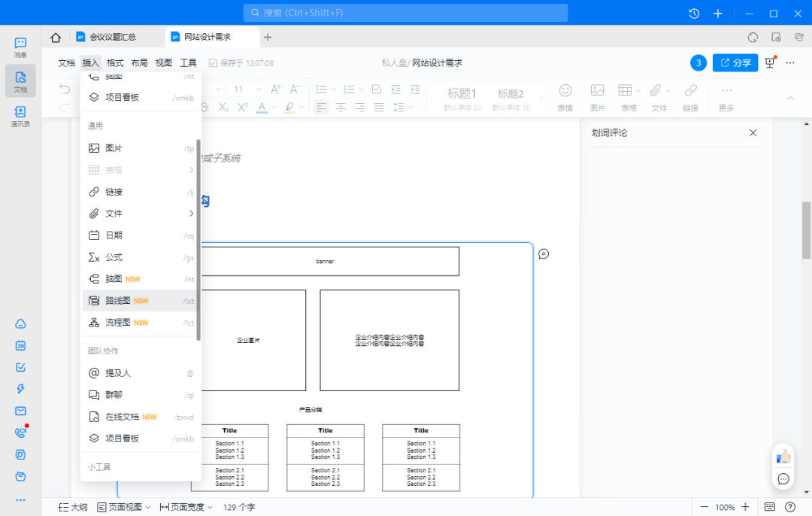Toggle the outline panel in status bar
The width and height of the screenshot is (812, 516).
tap(73, 507)
